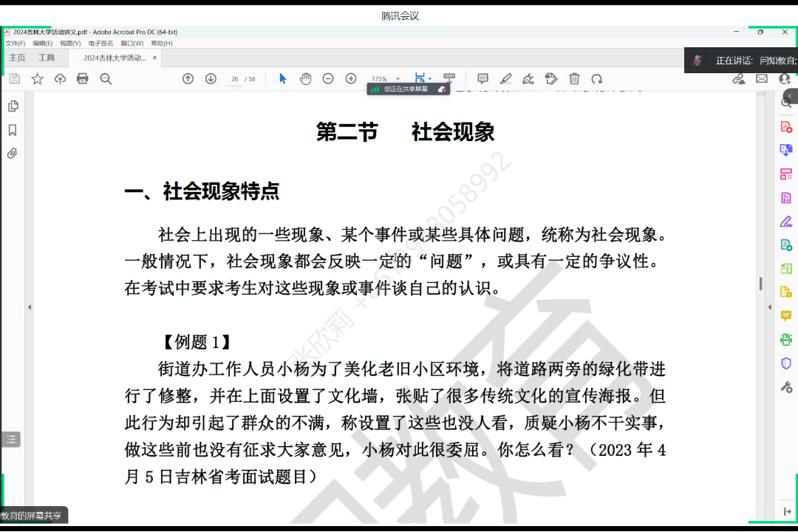Image resolution: width=798 pixels, height=532 pixels.
Task: Open the bookmarks side panel
Action: 13,130
